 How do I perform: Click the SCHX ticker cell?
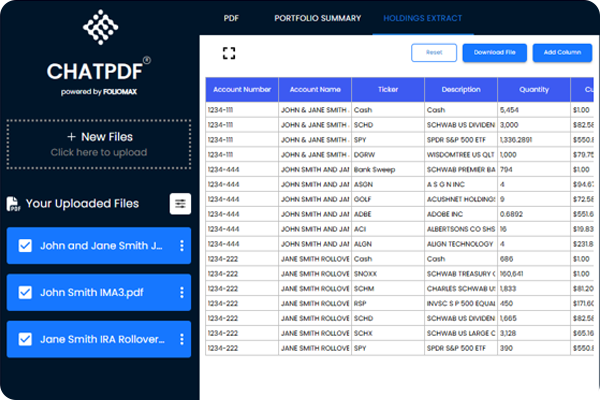tap(388, 333)
